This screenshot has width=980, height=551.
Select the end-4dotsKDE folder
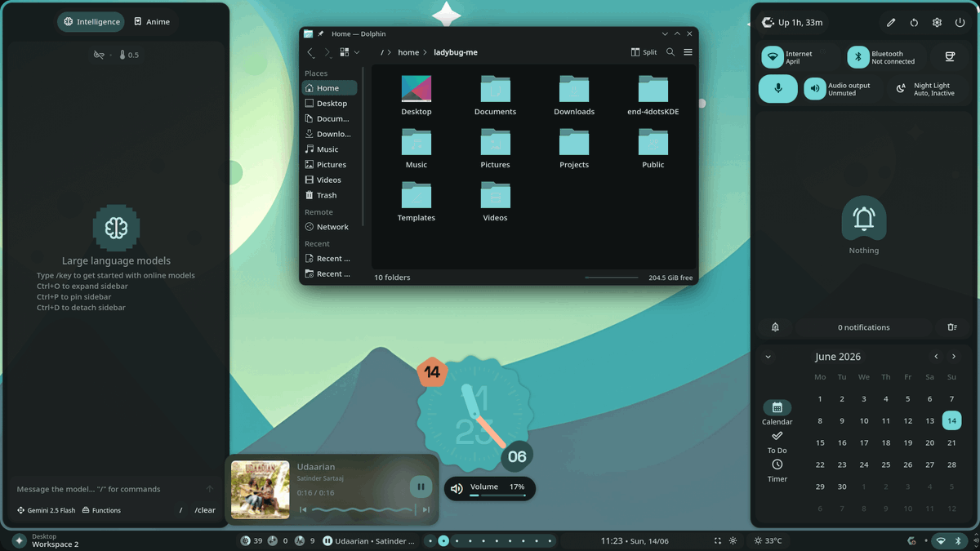(653, 96)
